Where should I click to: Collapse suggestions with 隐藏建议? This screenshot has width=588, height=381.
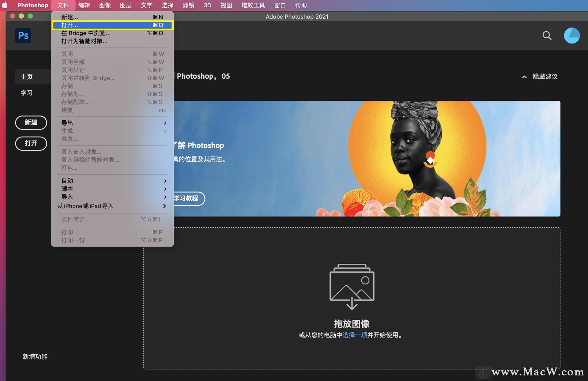(x=540, y=77)
